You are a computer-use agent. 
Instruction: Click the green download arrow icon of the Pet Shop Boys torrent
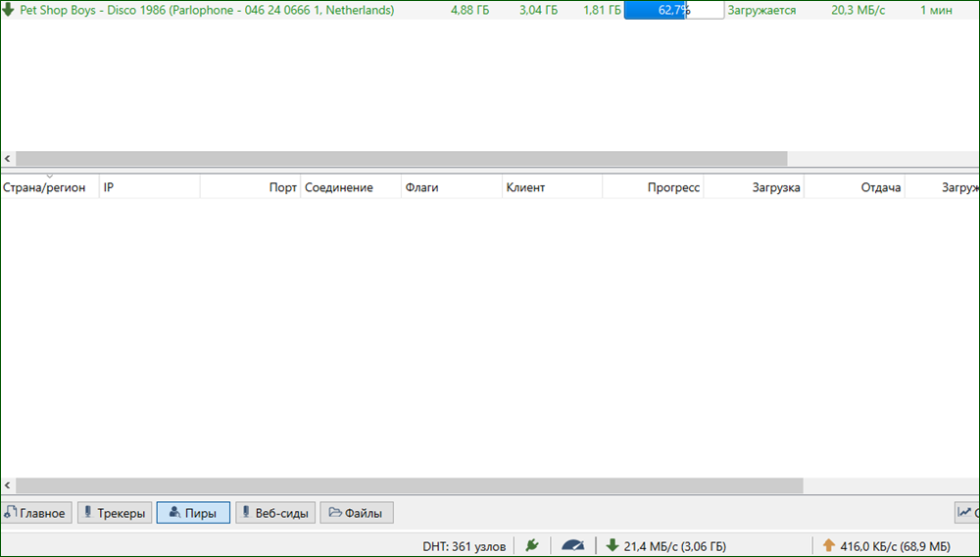pyautogui.click(x=8, y=10)
